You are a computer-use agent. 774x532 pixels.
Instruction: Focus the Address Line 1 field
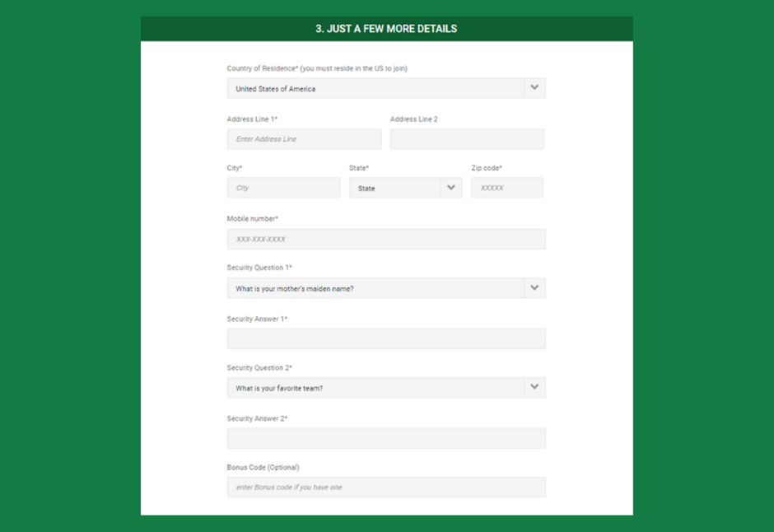pyautogui.click(x=304, y=139)
